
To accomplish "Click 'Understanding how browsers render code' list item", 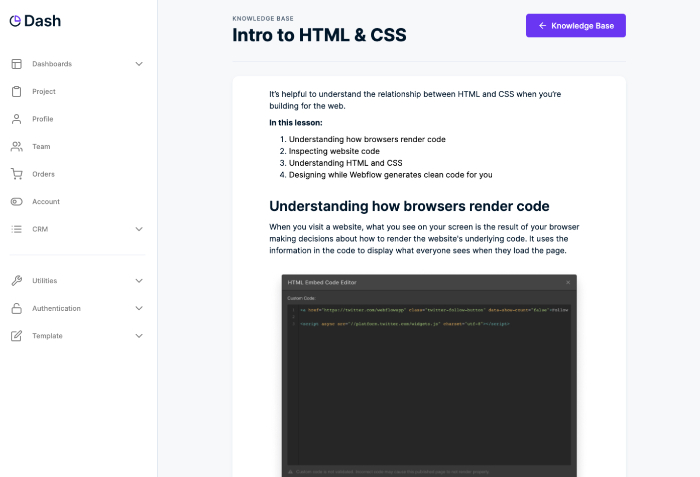I will coord(367,139).
